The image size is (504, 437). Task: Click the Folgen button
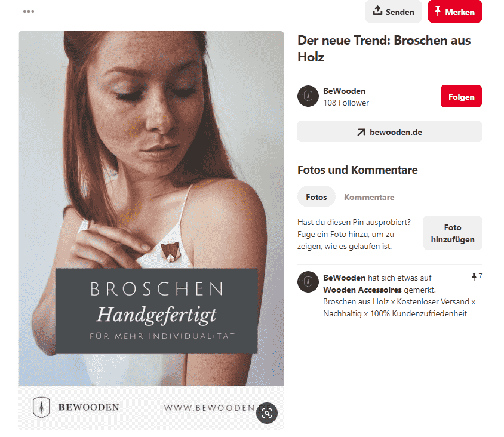point(461,96)
